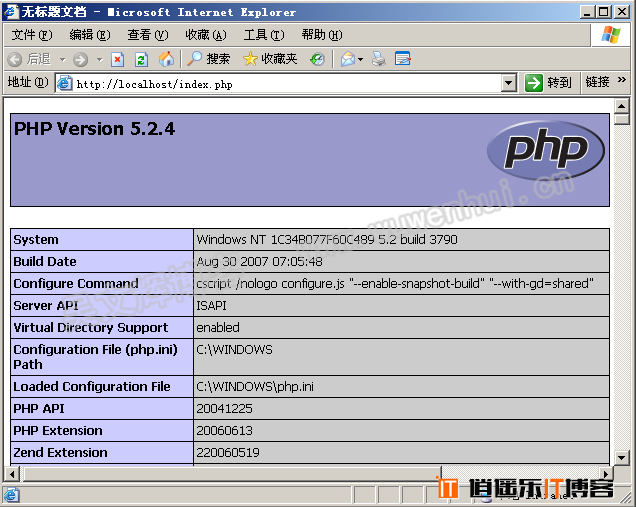Screen dimensions: 636x507
Task: Click the PHP logo image
Action: point(546,150)
